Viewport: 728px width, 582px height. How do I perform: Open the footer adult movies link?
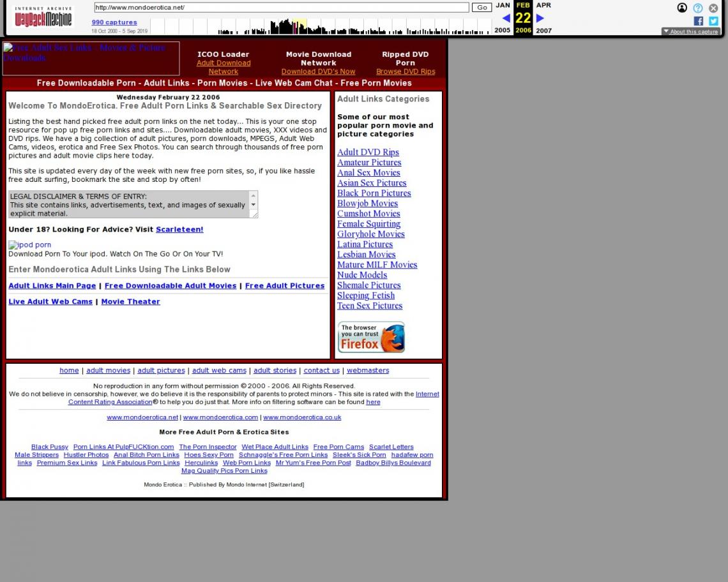pos(108,370)
